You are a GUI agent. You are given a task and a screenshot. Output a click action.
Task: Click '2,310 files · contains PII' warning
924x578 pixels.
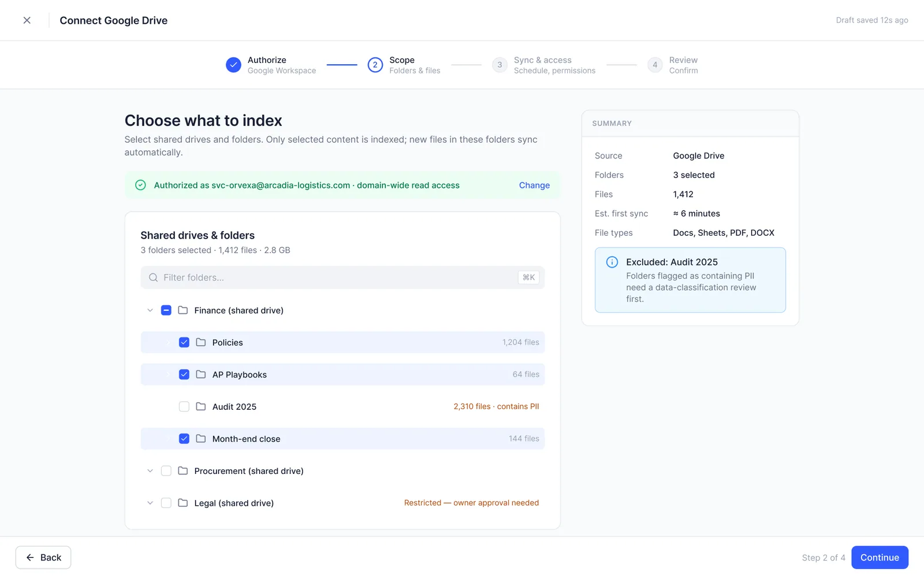(496, 407)
